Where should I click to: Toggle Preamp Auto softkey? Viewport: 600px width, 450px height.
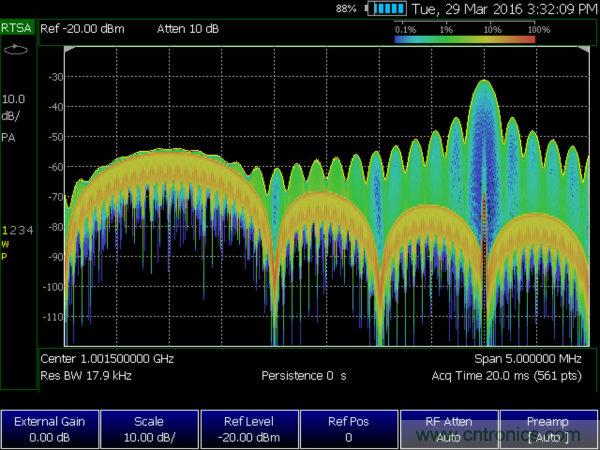(x=549, y=429)
